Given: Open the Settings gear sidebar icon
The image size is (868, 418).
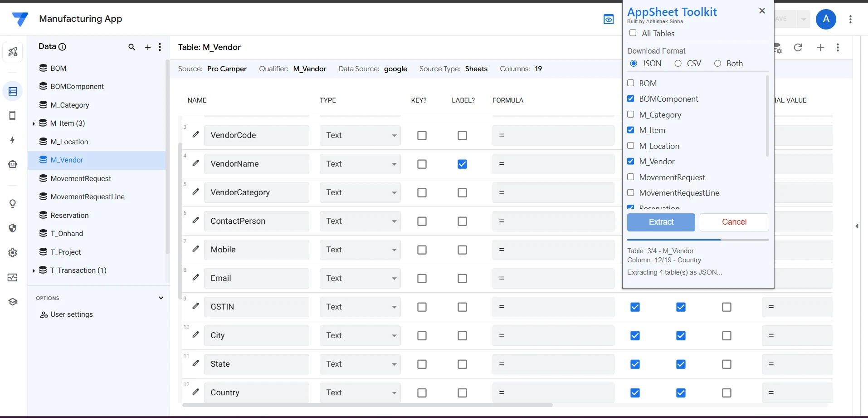Looking at the screenshot, I should coord(13,253).
